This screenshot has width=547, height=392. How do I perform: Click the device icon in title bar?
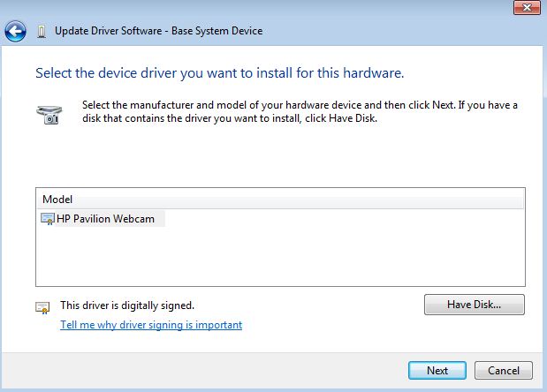click(x=42, y=32)
